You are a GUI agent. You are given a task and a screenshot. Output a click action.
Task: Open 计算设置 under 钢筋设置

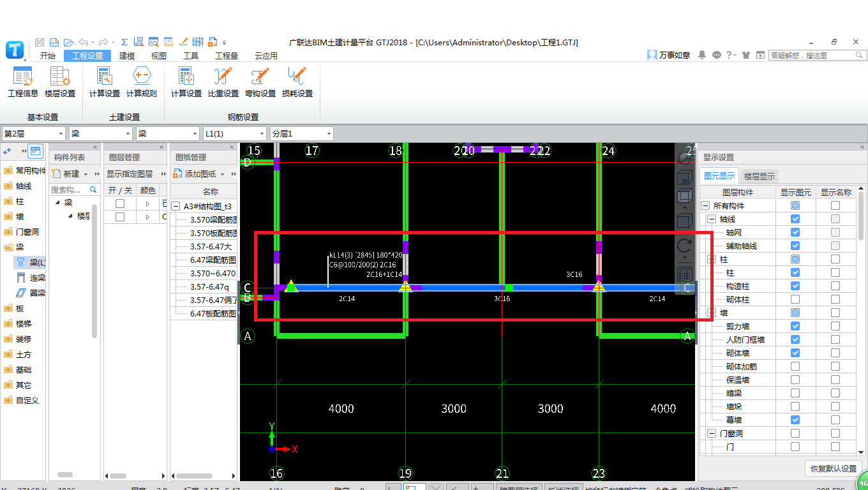pos(186,83)
